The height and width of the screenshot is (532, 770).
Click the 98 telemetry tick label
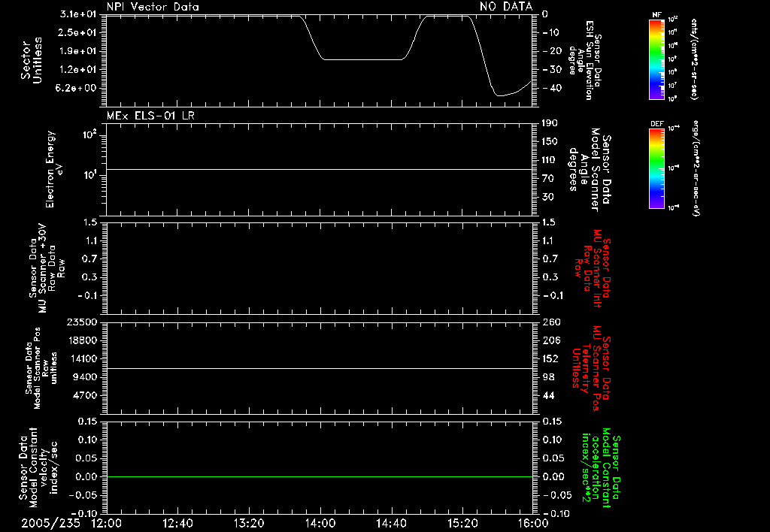pos(548,377)
